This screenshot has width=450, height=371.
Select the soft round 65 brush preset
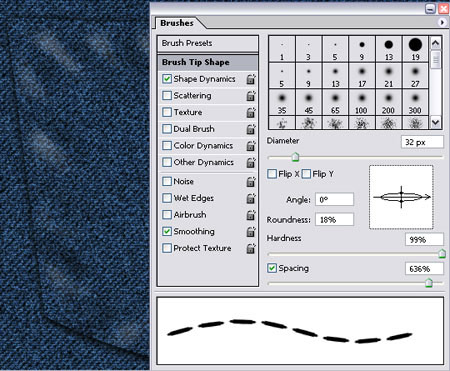[335, 102]
